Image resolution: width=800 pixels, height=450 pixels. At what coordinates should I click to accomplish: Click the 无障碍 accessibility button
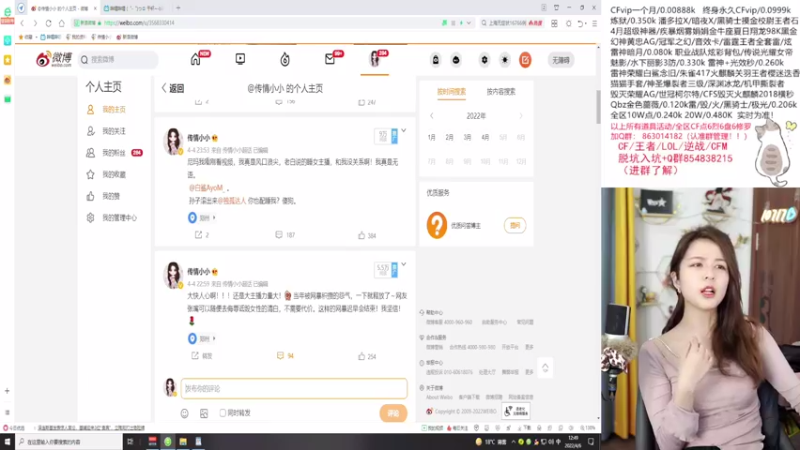click(561, 60)
